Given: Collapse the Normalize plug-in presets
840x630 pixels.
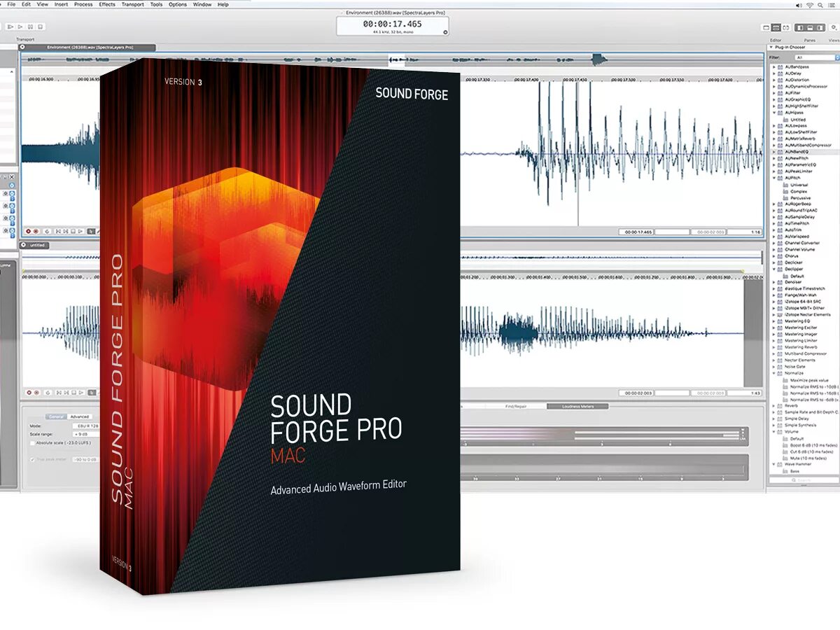Looking at the screenshot, I should click(x=773, y=373).
